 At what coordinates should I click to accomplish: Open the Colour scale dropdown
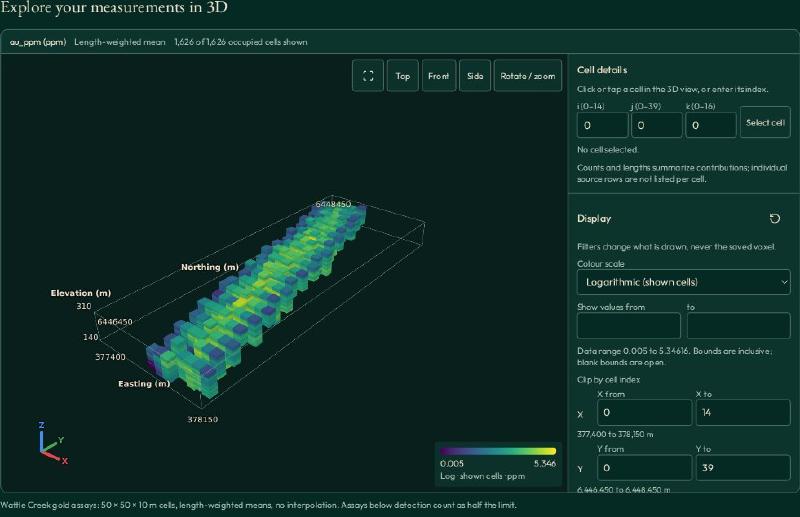pos(683,282)
